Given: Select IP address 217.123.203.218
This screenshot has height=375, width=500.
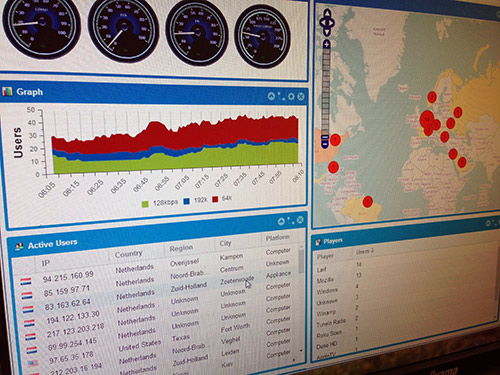Looking at the screenshot, I should (x=76, y=330).
